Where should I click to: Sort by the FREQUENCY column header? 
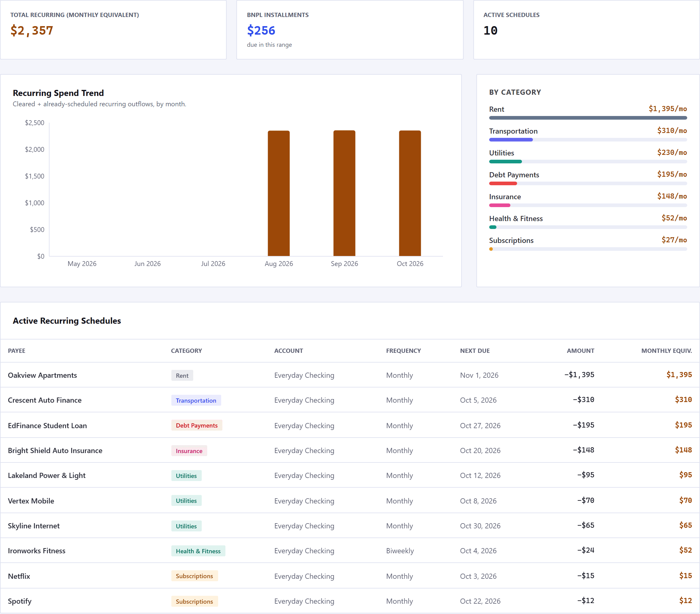click(403, 350)
